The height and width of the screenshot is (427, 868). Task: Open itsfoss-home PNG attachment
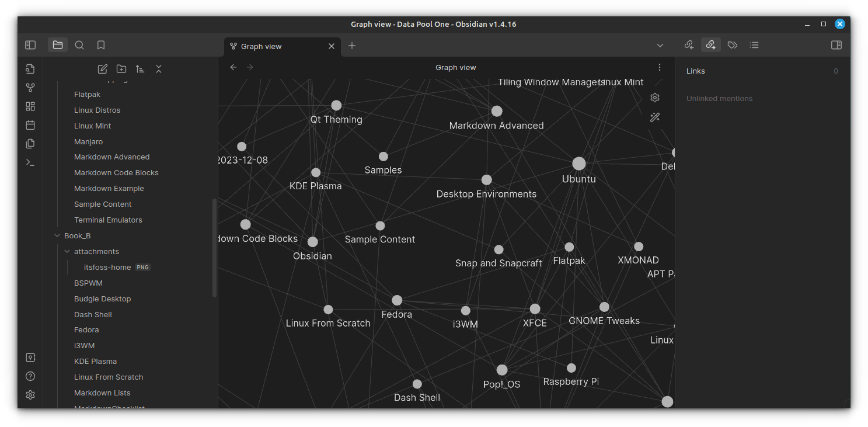pos(117,268)
